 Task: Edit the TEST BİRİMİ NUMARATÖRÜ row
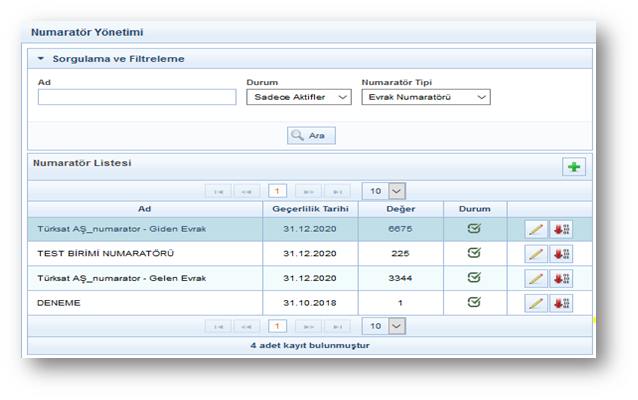pos(537,254)
